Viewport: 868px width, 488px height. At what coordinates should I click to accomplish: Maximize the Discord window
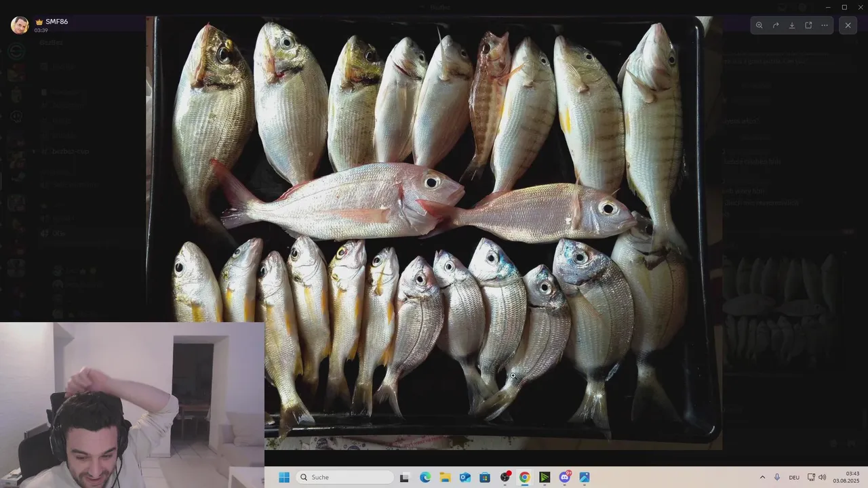844,7
